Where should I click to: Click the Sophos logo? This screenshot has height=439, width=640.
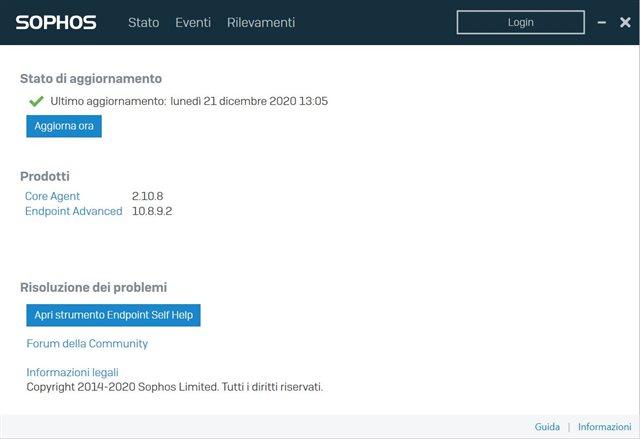[56, 22]
